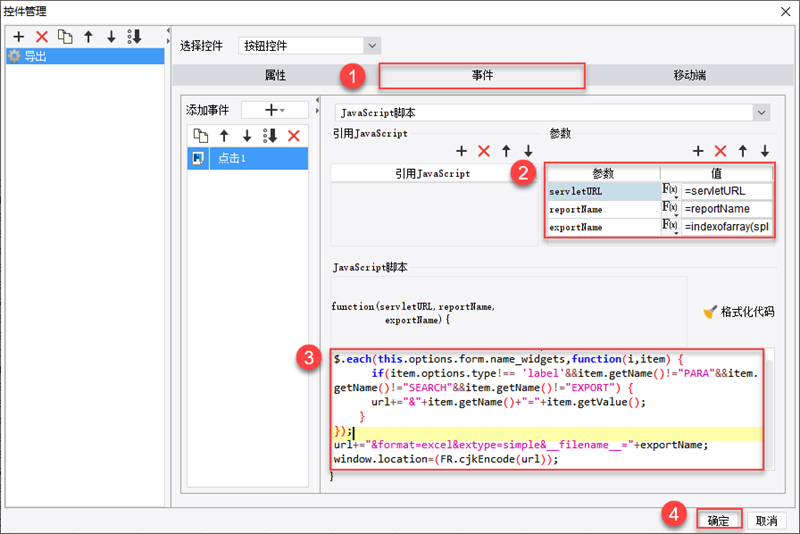Sort widgets with the sort icon
Image resolution: width=800 pixels, height=534 pixels.
pyautogui.click(x=134, y=37)
